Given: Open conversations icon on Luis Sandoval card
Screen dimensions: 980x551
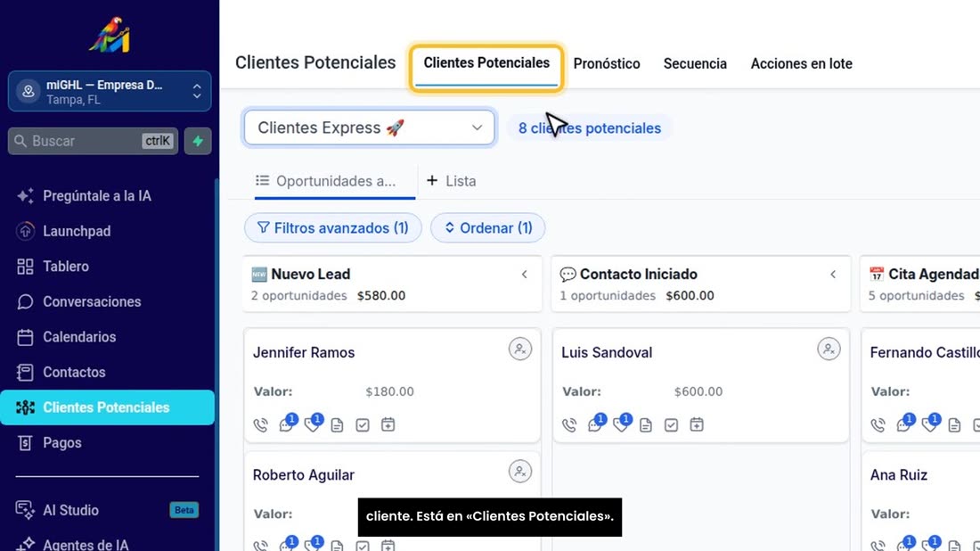Looking at the screenshot, I should [596, 424].
